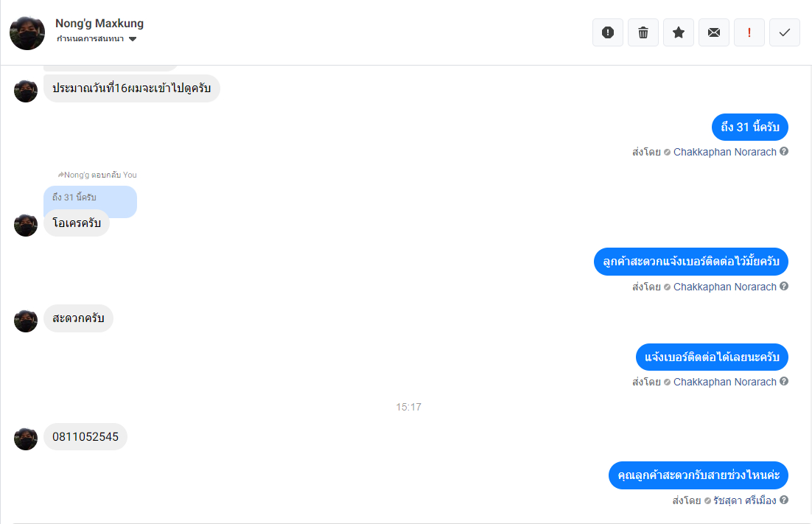This screenshot has width=812, height=524.
Task: Select message ประมาณวันที่16ผมจะเข้าไปดูครับ
Action: tap(132, 88)
